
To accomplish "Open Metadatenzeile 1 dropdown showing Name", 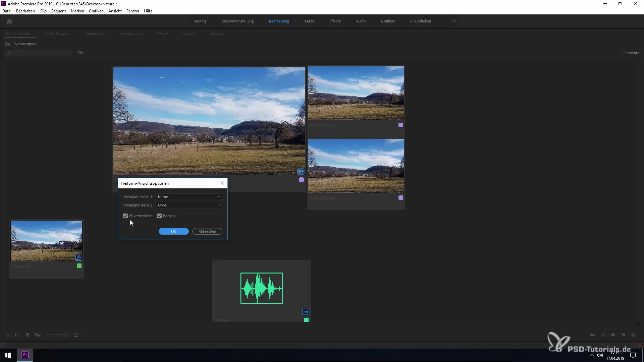I will 189,197.
